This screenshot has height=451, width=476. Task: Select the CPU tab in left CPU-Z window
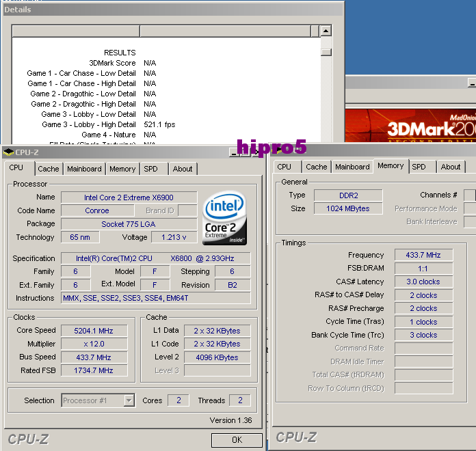19,167
